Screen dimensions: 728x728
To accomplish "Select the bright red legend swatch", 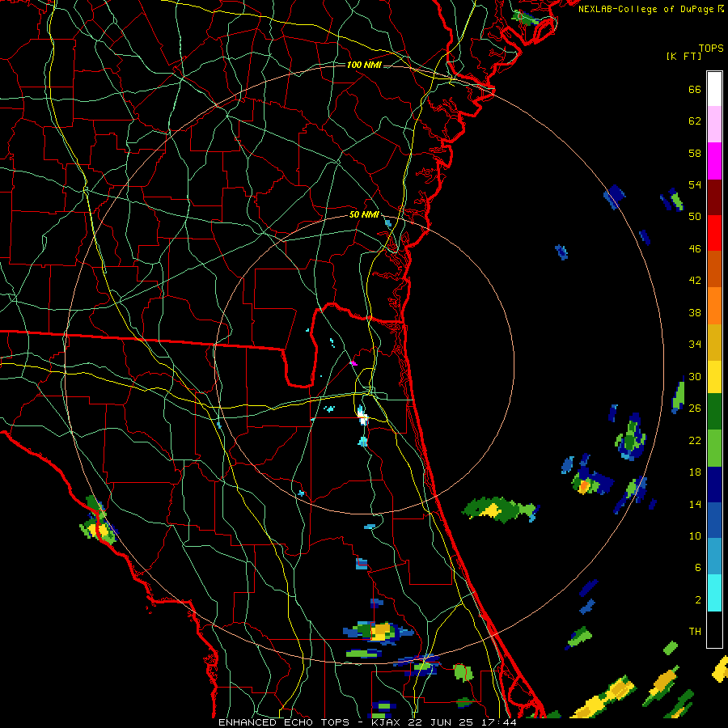I will pyautogui.click(x=714, y=233).
